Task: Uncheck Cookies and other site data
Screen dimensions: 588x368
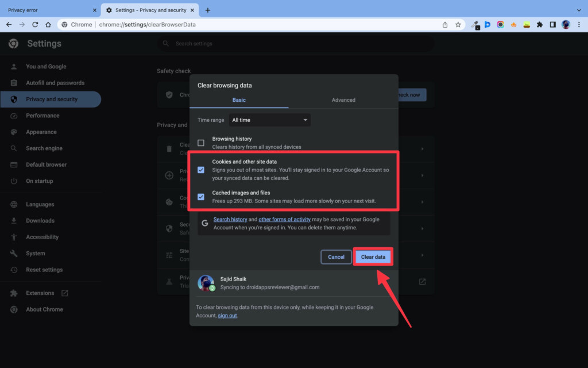Action: coord(201,170)
